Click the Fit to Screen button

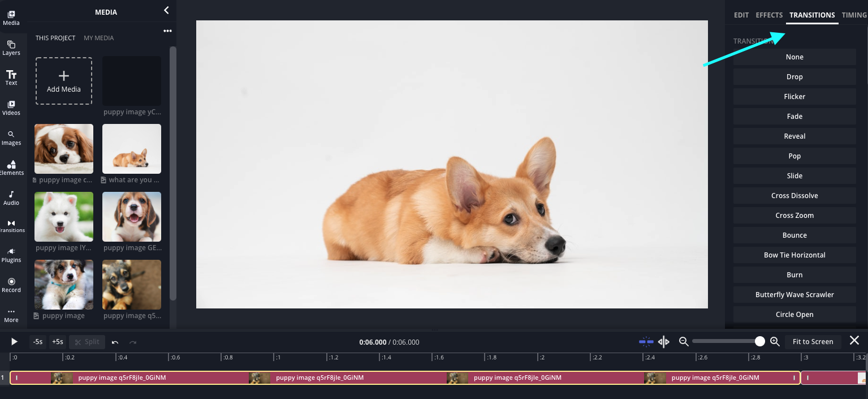tap(813, 342)
